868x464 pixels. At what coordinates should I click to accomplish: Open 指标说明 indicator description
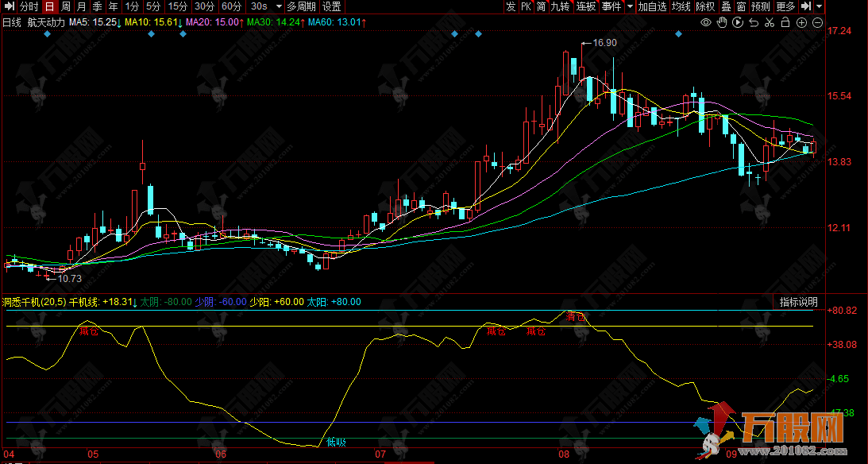pyautogui.click(x=798, y=302)
